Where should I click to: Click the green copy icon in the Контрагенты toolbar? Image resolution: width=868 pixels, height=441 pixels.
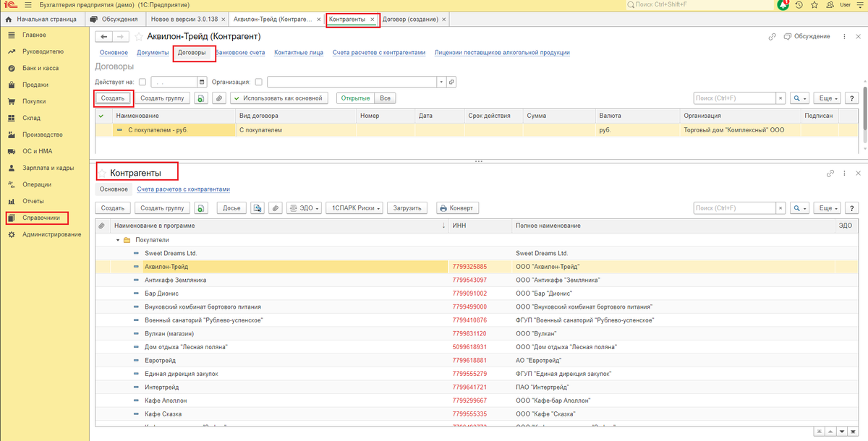200,207
